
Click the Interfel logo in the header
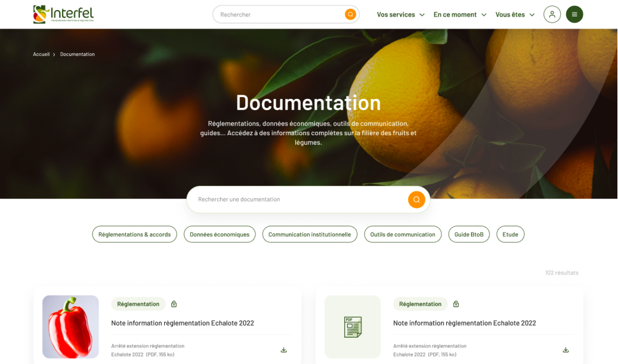click(x=63, y=14)
